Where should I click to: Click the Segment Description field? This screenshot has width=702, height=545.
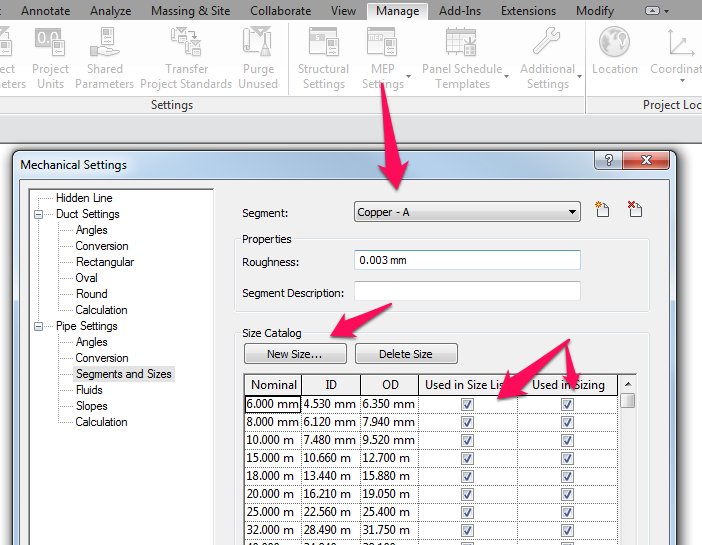467,292
